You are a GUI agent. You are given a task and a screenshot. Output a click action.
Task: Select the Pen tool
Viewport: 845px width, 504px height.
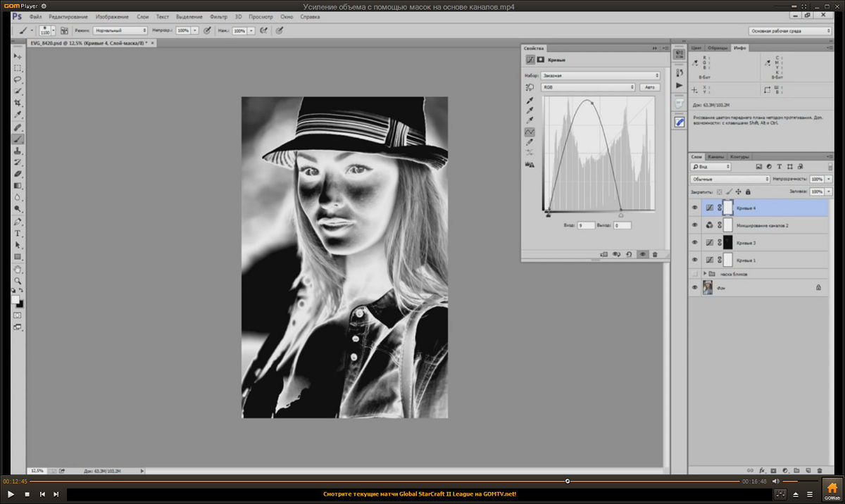[18, 222]
